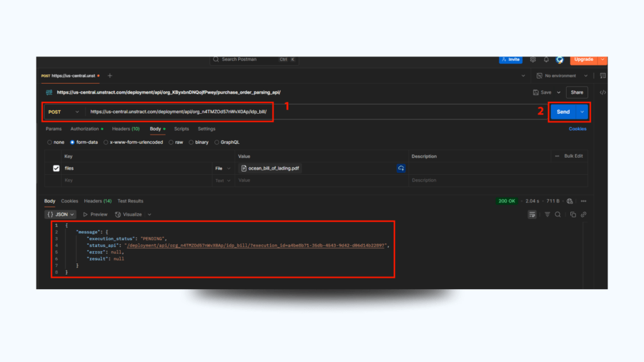Open the Cookies link under Send
The width and height of the screenshot is (644, 362).
(x=577, y=129)
